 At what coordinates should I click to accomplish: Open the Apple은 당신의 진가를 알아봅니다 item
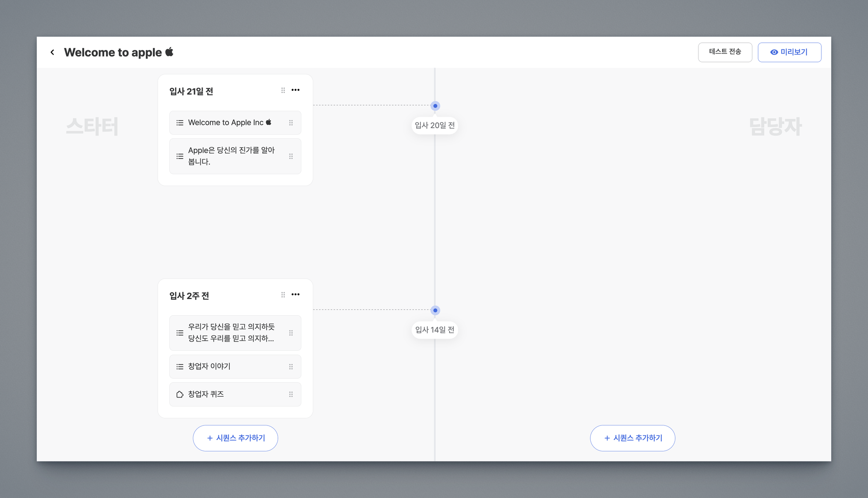click(231, 156)
